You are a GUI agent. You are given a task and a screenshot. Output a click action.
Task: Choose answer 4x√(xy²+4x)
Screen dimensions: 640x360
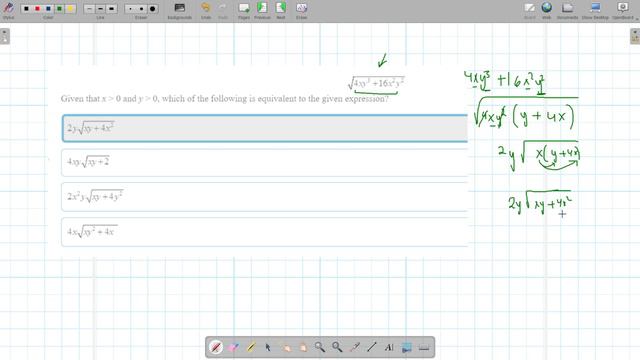pyautogui.click(x=265, y=232)
